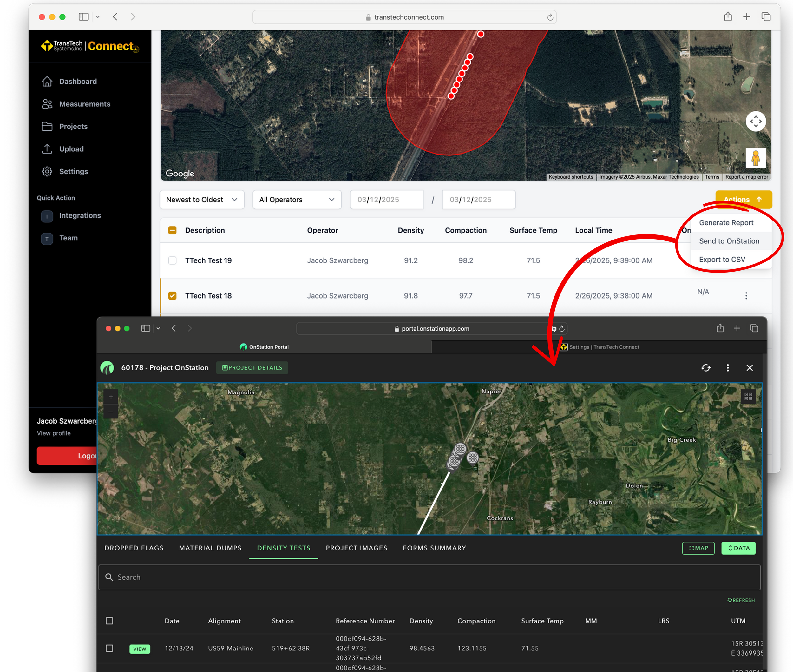Screen dimensions: 793x672
Task: Switch to Settings | TransTech Connect browser tab
Action: 599,347
